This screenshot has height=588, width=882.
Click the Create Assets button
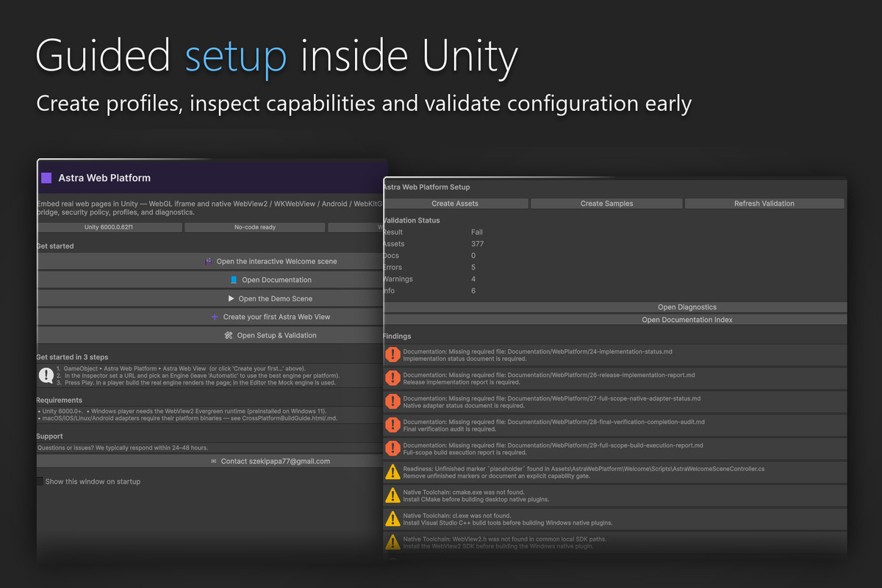[x=455, y=204]
